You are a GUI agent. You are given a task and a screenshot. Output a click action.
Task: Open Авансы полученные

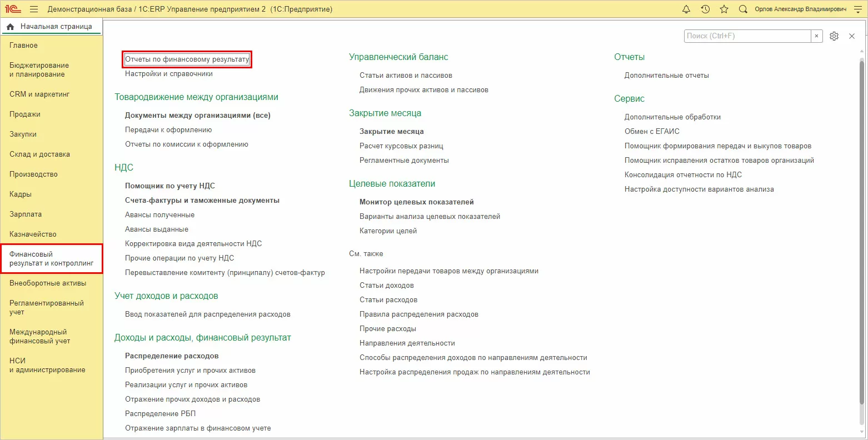pyautogui.click(x=160, y=215)
